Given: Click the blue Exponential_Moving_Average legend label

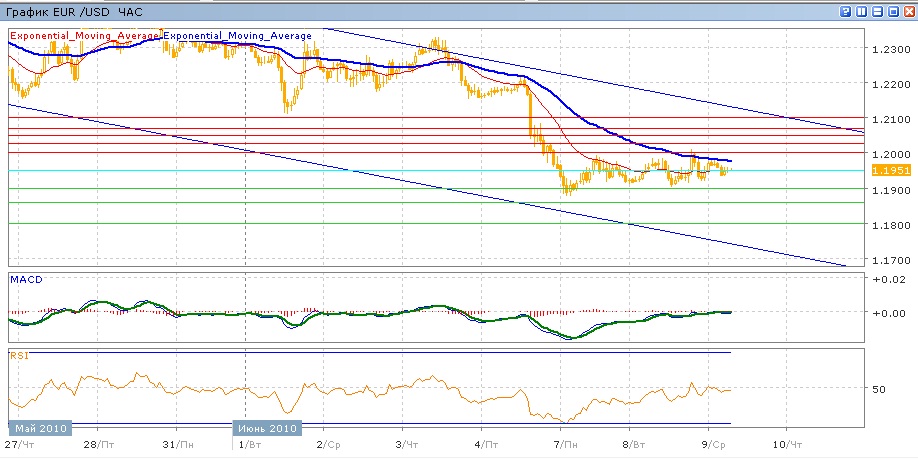Looking at the screenshot, I should (x=237, y=35).
